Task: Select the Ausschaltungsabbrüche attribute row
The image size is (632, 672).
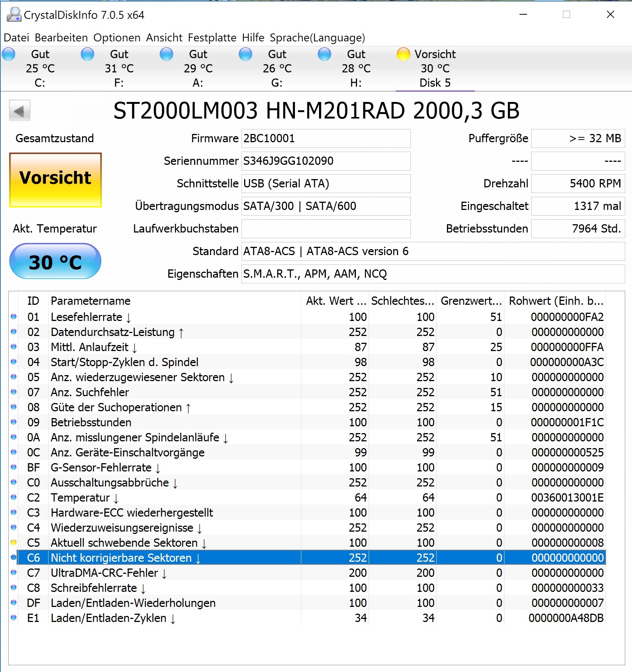Action: [307, 482]
